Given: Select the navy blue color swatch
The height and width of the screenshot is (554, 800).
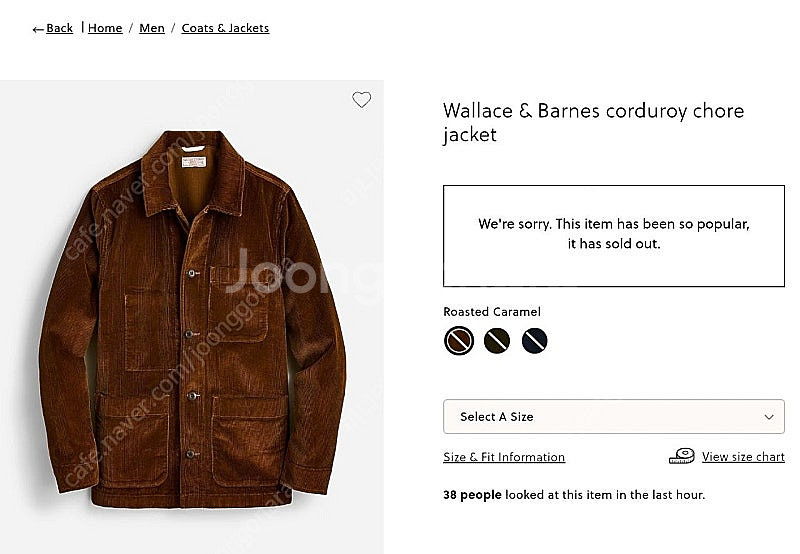Looking at the screenshot, I should coord(534,340).
